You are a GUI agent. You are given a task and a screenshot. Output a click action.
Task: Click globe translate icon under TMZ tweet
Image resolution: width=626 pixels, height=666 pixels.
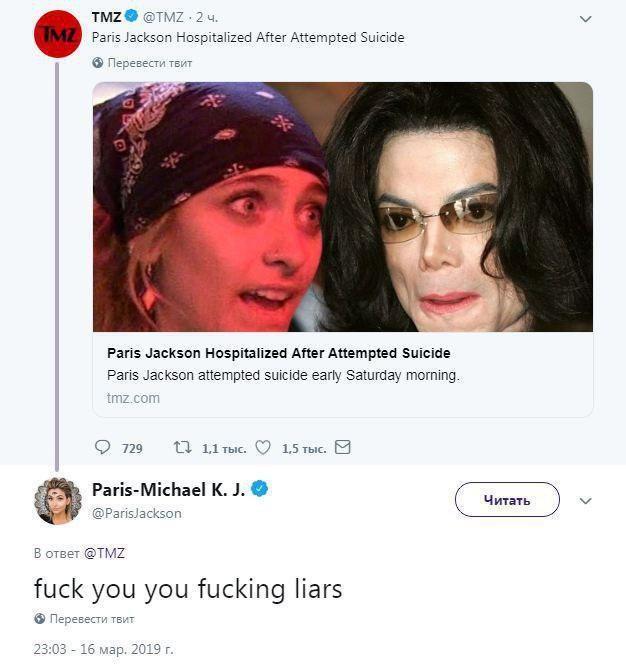tap(98, 62)
